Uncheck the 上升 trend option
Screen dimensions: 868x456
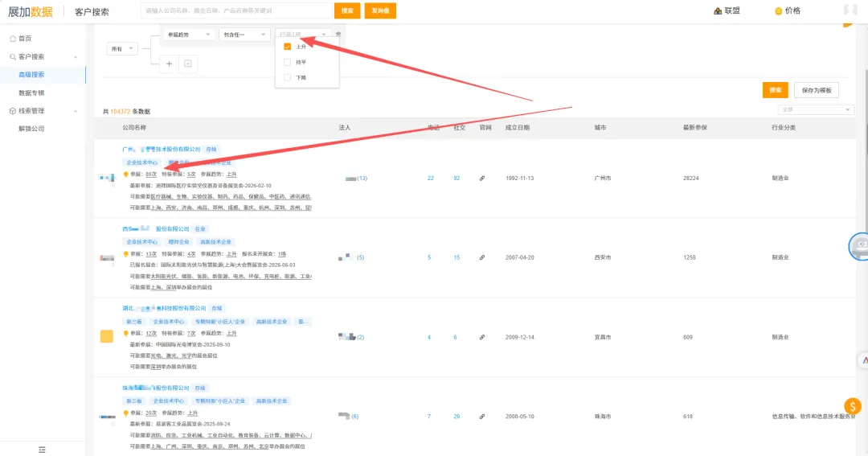click(287, 47)
